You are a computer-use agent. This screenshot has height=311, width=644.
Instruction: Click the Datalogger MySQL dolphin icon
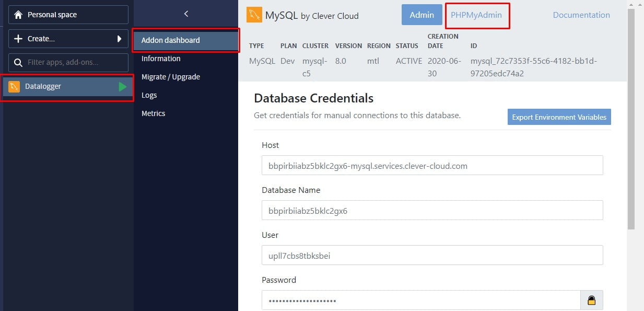[x=14, y=87]
